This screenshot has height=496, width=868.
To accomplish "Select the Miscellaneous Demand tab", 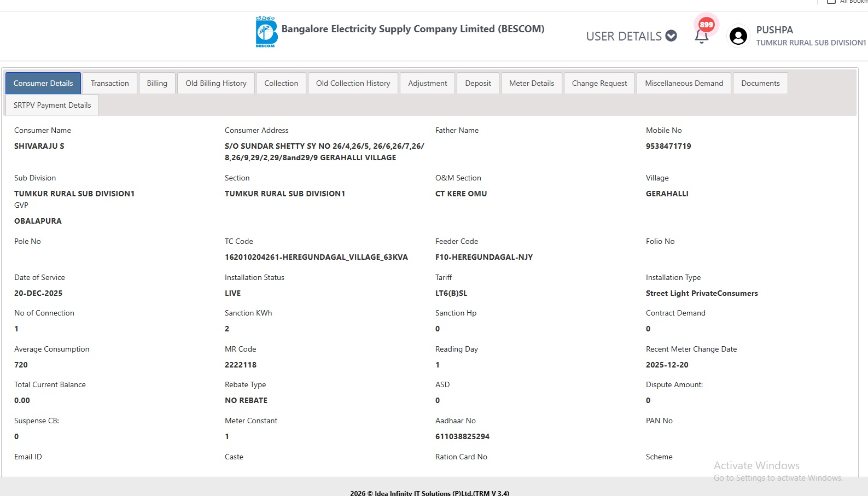I will (684, 83).
